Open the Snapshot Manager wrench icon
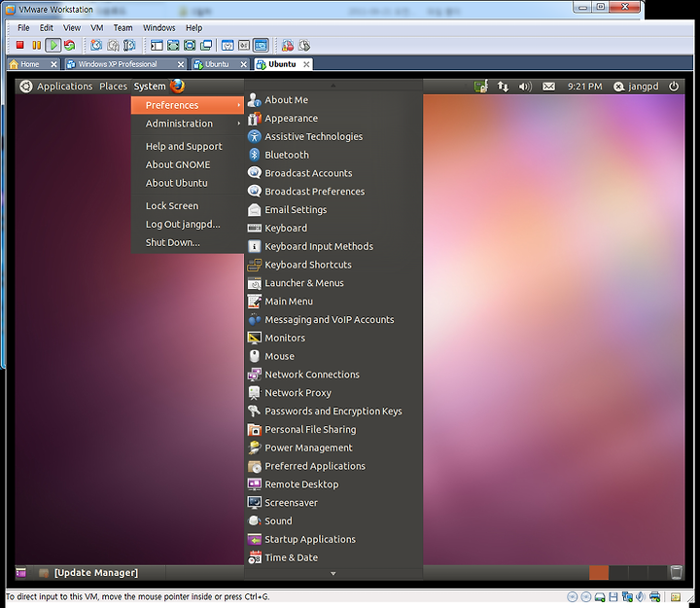700x608 pixels. tap(129, 45)
